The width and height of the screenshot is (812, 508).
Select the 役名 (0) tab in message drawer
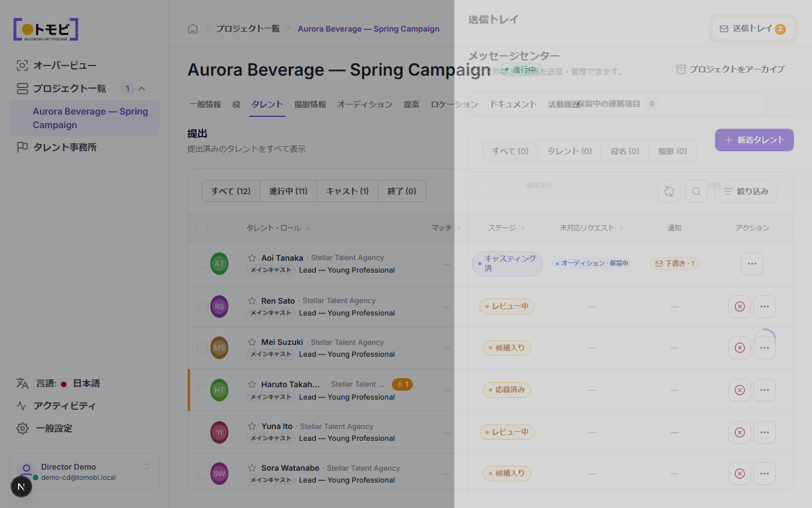click(x=625, y=151)
